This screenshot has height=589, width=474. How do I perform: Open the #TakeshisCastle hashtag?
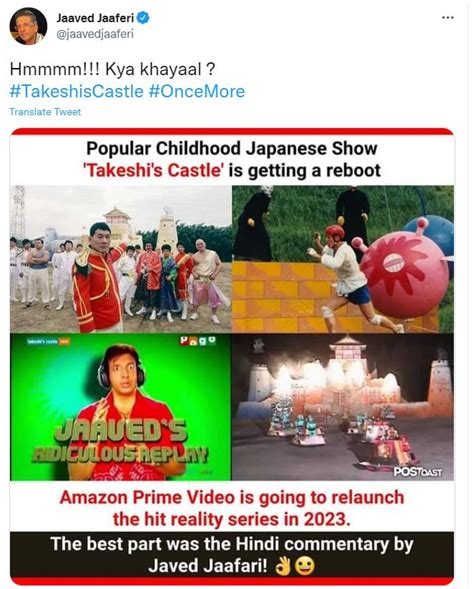pos(77,91)
